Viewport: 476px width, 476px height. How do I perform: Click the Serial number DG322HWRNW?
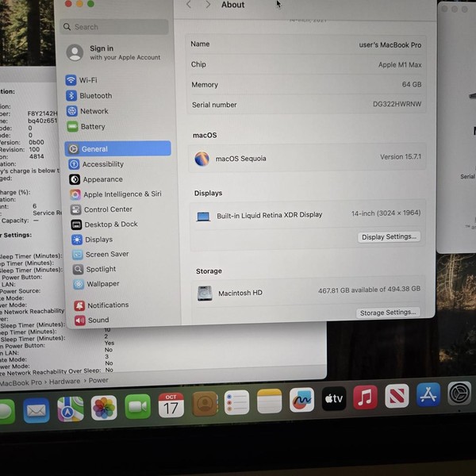click(397, 104)
